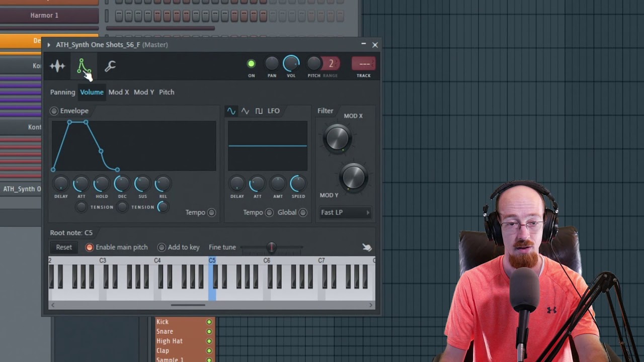The height and width of the screenshot is (362, 644).
Task: Click the keyboard scroll right arrow
Action: tap(371, 305)
